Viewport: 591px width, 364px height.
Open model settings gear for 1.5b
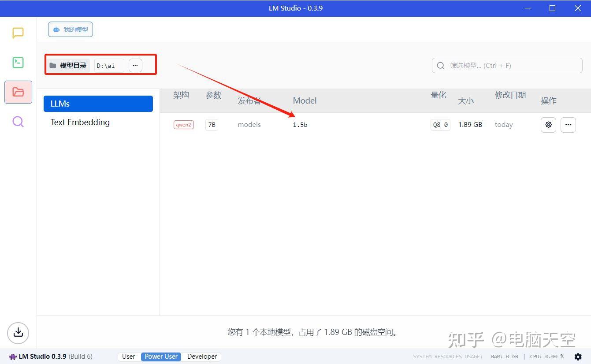click(548, 125)
